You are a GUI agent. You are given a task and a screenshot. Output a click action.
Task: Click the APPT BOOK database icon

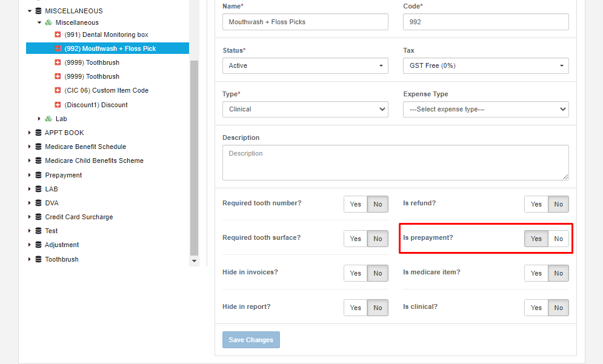(x=38, y=132)
